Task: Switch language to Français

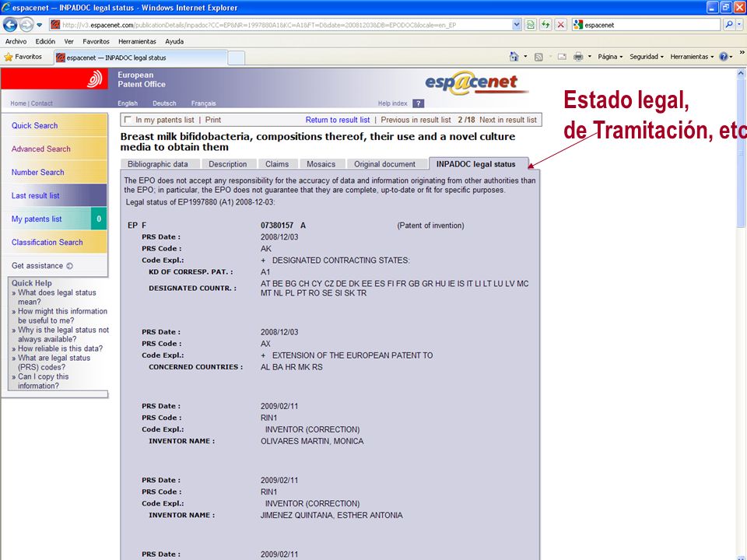Action: point(203,103)
